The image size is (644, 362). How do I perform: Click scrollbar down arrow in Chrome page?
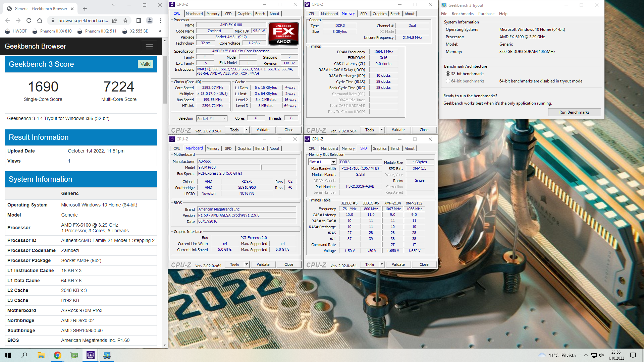[x=165, y=345]
